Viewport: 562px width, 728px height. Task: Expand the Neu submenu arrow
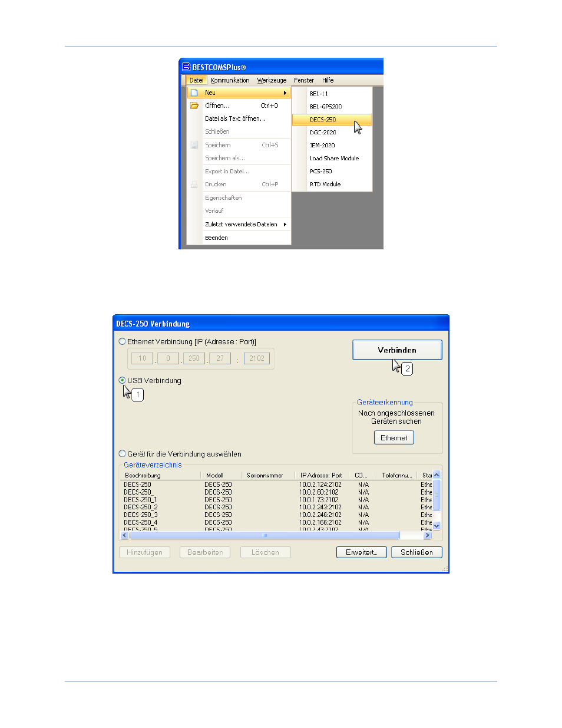pyautogui.click(x=285, y=93)
